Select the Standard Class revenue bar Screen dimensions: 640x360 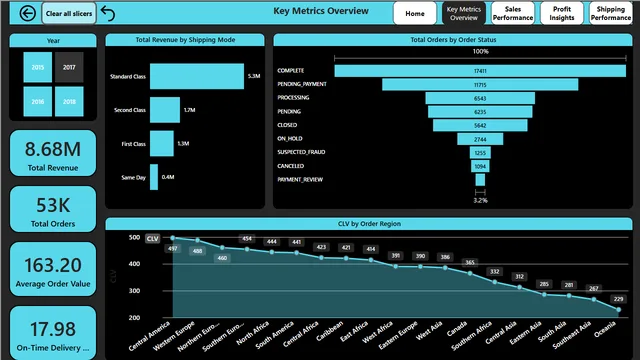click(197, 76)
